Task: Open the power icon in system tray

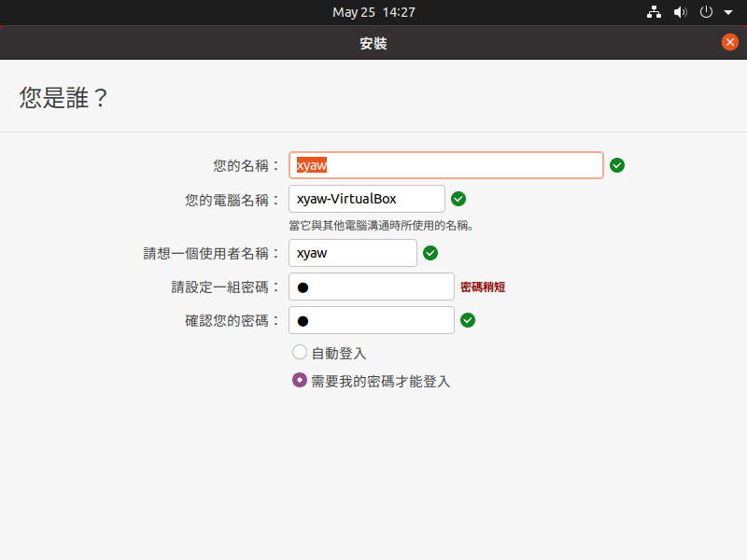Action: click(x=706, y=12)
